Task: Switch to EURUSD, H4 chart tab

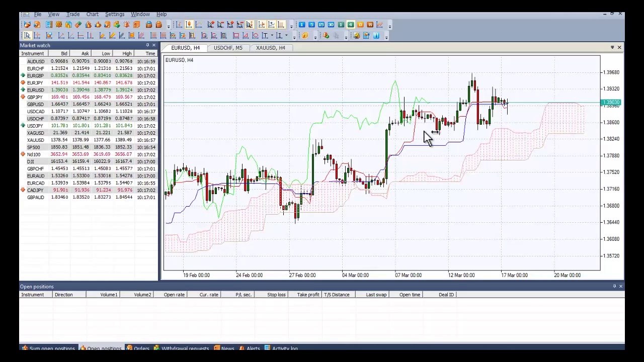Action: 186,48
